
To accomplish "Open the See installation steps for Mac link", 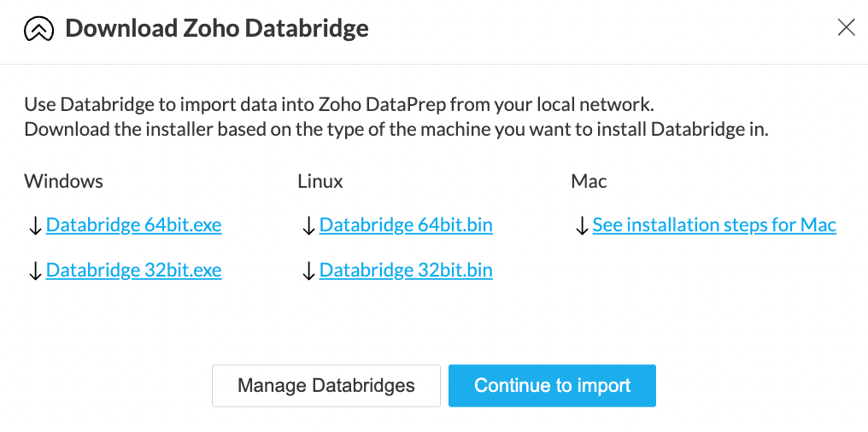I will coord(713,225).
